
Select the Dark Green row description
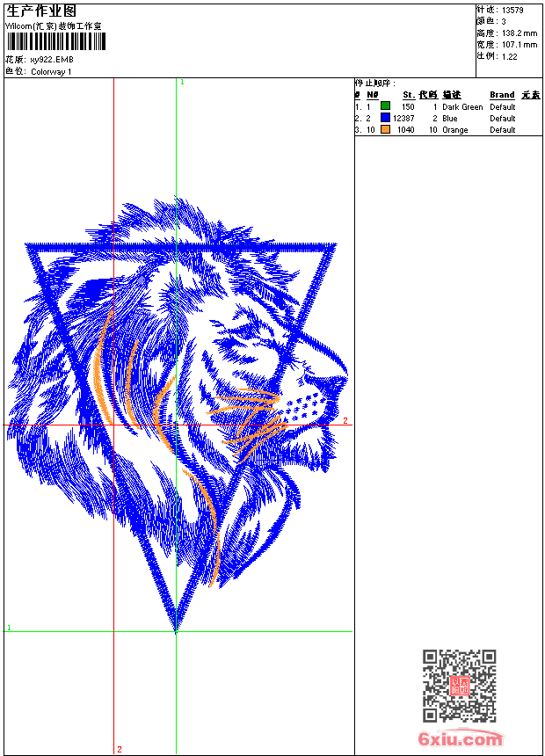tap(462, 107)
